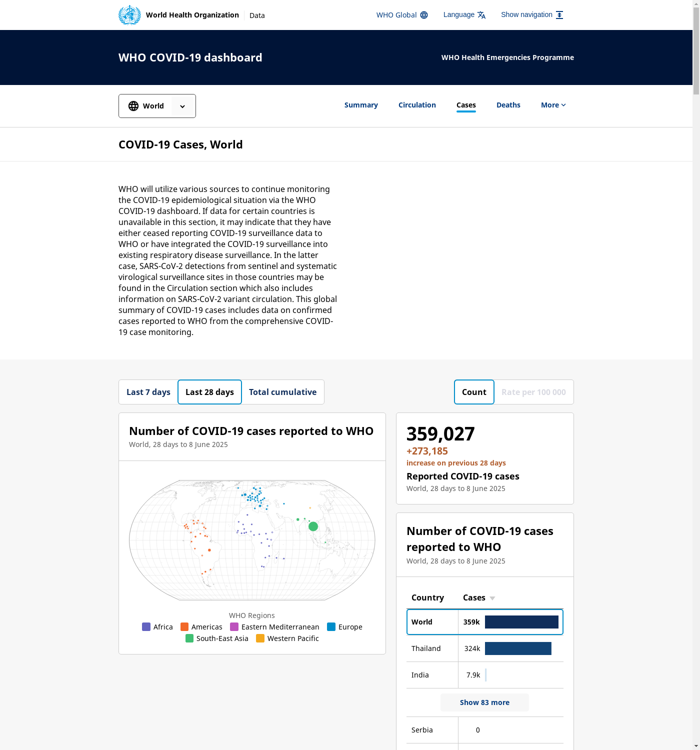
Task: Click the World 359k cases bar
Action: (521, 622)
